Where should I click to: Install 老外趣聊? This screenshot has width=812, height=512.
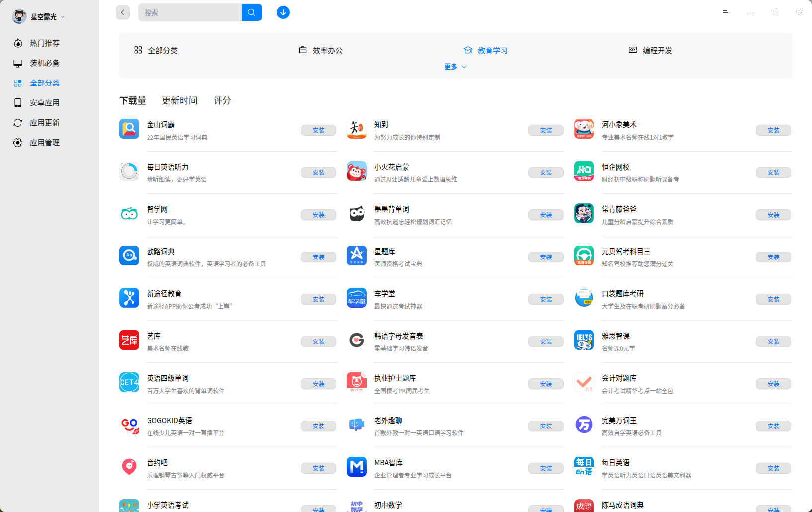click(546, 426)
